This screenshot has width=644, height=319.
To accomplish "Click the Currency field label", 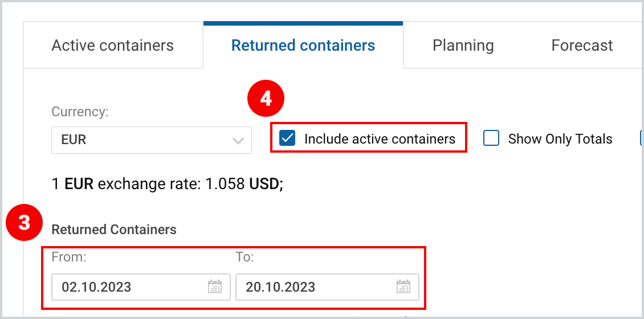I will point(80,112).
